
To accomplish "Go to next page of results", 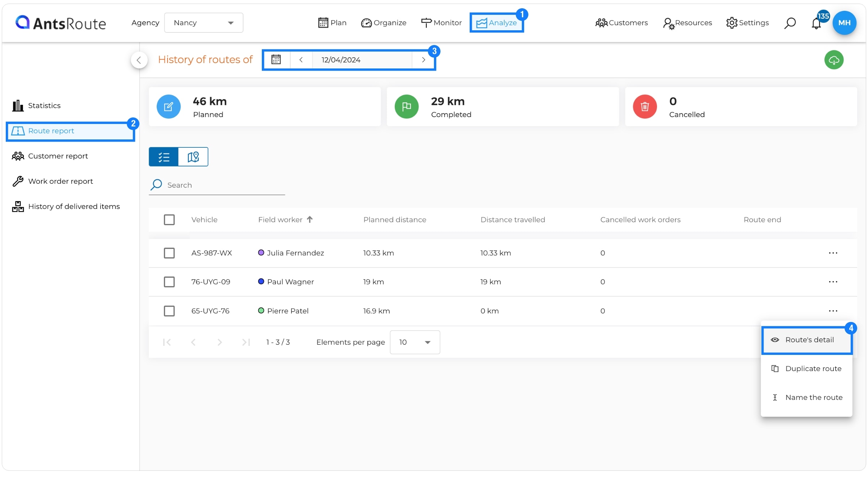I will [x=220, y=342].
